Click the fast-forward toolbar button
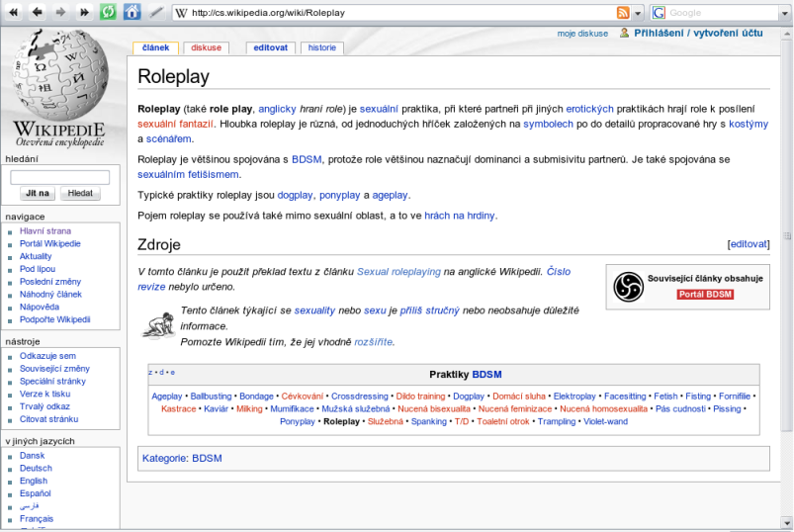Image resolution: width=794 pixels, height=532 pixels. (84, 13)
